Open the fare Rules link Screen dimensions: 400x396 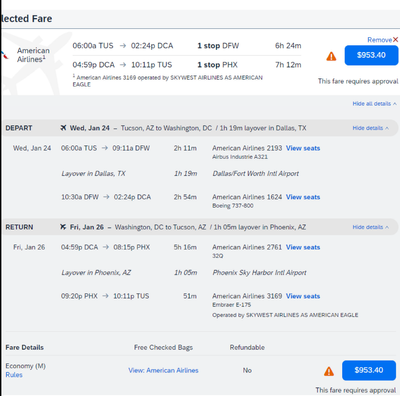pos(14,375)
